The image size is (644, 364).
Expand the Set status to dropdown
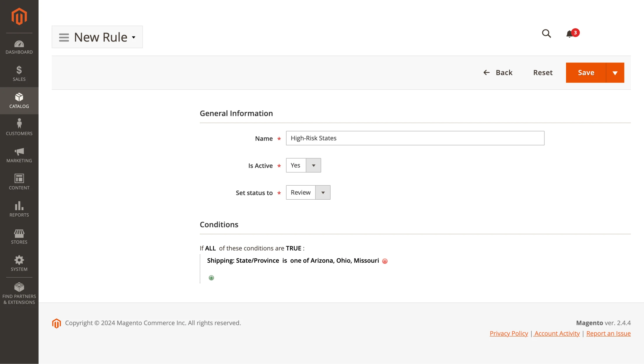322,193
